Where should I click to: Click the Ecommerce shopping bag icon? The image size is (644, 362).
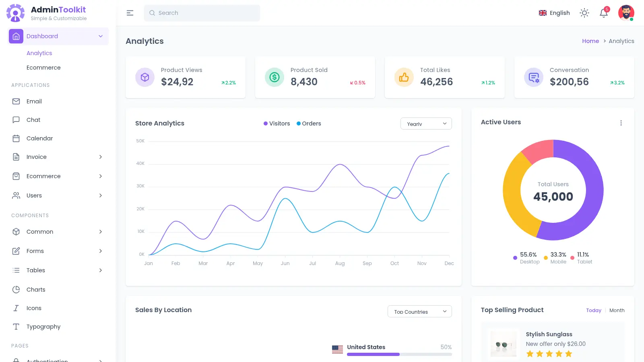[16, 176]
